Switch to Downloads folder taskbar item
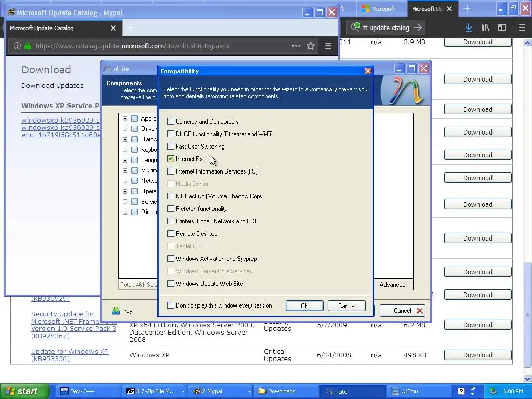The width and height of the screenshot is (532, 399). (x=287, y=391)
